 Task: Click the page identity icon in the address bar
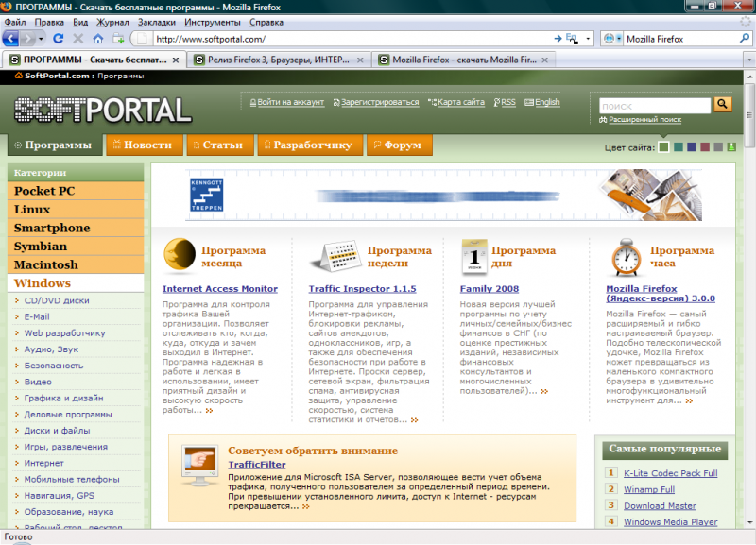click(x=142, y=39)
